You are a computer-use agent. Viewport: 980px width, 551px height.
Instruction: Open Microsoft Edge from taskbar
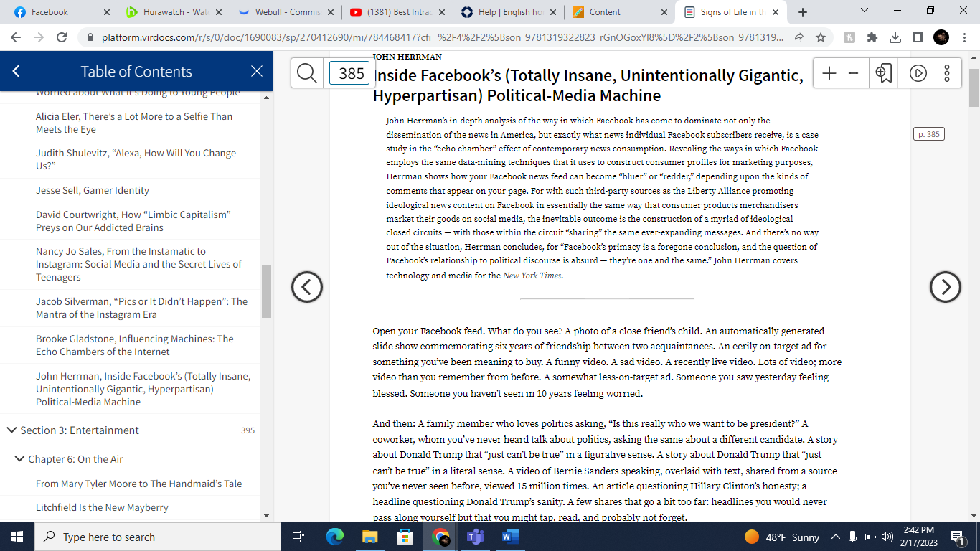pos(335,537)
